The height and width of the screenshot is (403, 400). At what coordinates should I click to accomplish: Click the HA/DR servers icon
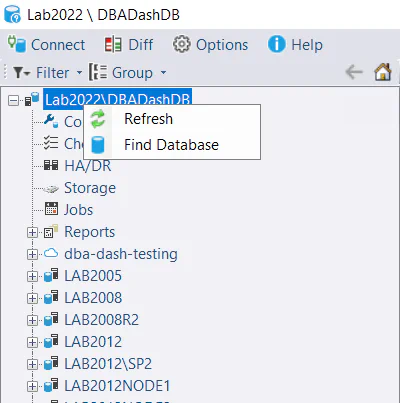[51, 165]
